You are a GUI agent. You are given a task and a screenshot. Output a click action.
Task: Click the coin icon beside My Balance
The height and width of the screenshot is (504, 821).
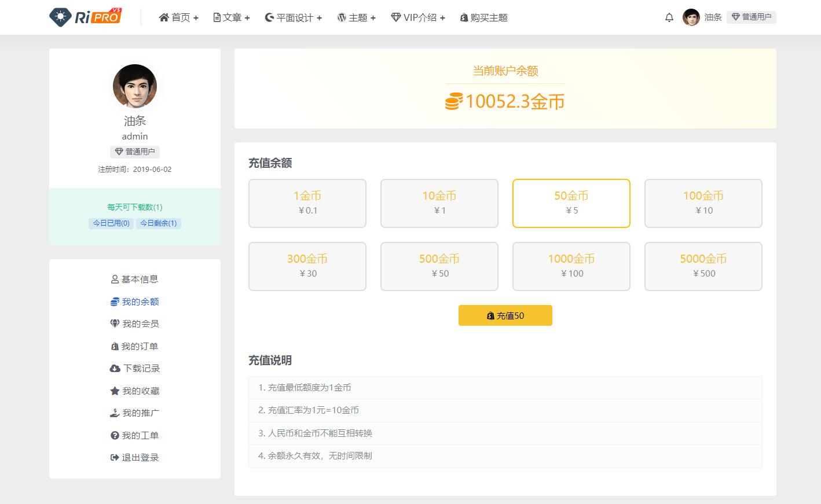(x=115, y=301)
